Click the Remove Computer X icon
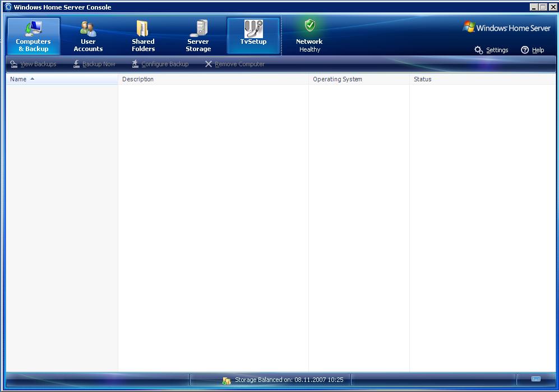Screen dimensions: 559x392 tap(209, 64)
